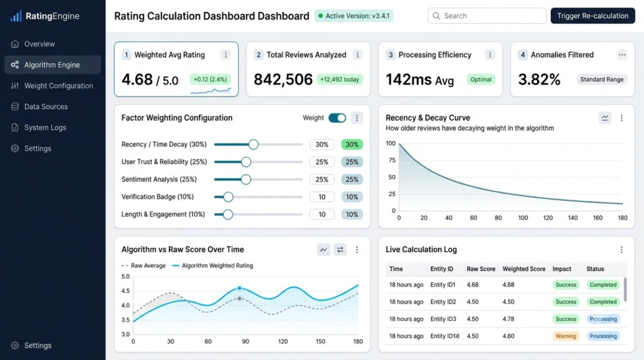This screenshot has width=644, height=360.
Task: Open Weight Configuration from the sidebar
Action: click(x=53, y=86)
